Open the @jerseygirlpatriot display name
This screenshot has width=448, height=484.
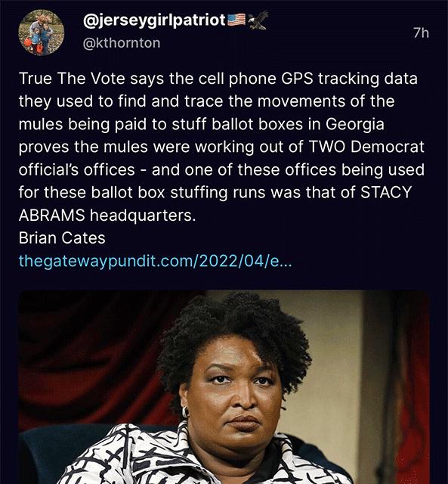point(154,20)
